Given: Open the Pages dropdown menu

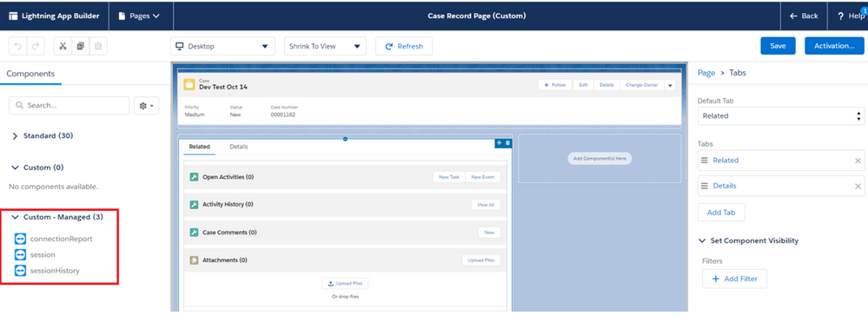Looking at the screenshot, I should tap(140, 16).
